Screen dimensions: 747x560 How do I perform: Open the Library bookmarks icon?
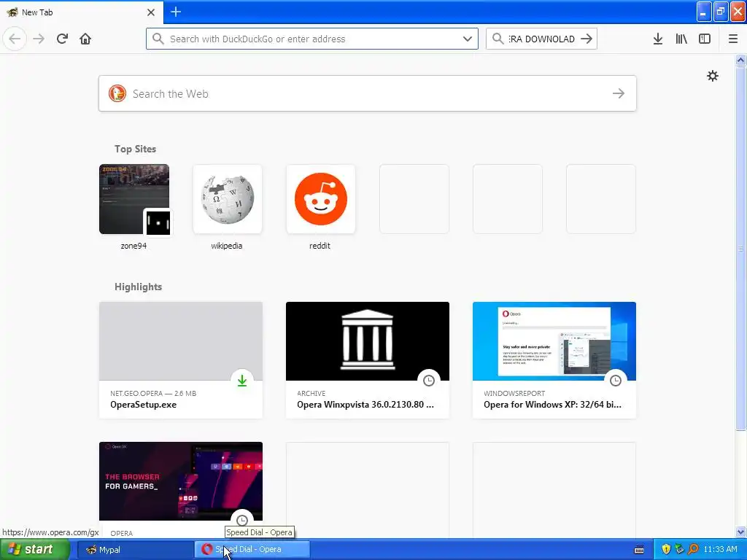coord(681,39)
